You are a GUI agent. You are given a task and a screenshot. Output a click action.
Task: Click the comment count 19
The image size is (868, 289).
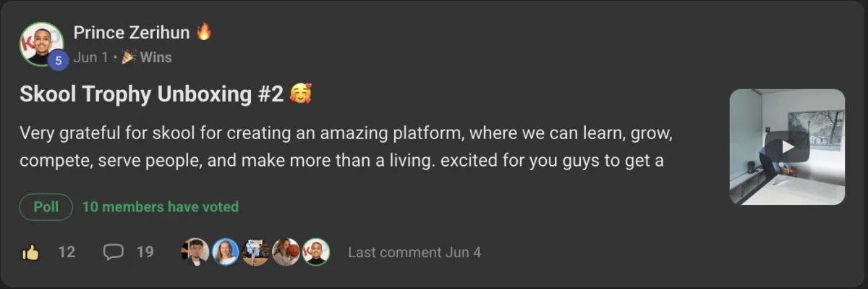click(x=145, y=252)
